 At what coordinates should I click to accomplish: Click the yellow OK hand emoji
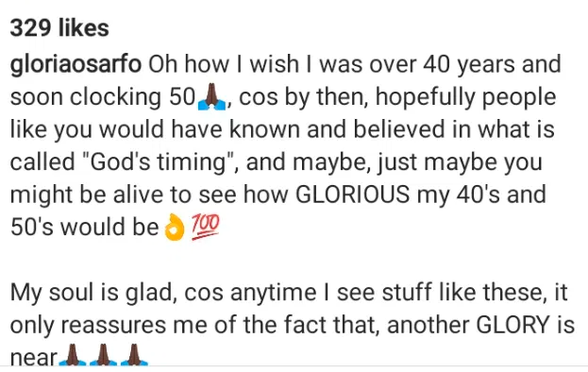(x=175, y=228)
